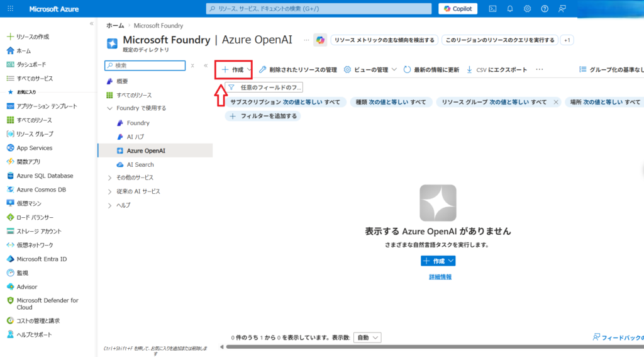This screenshot has width=644, height=357.
Task: Expand the その他のサービス section
Action: [x=109, y=178]
